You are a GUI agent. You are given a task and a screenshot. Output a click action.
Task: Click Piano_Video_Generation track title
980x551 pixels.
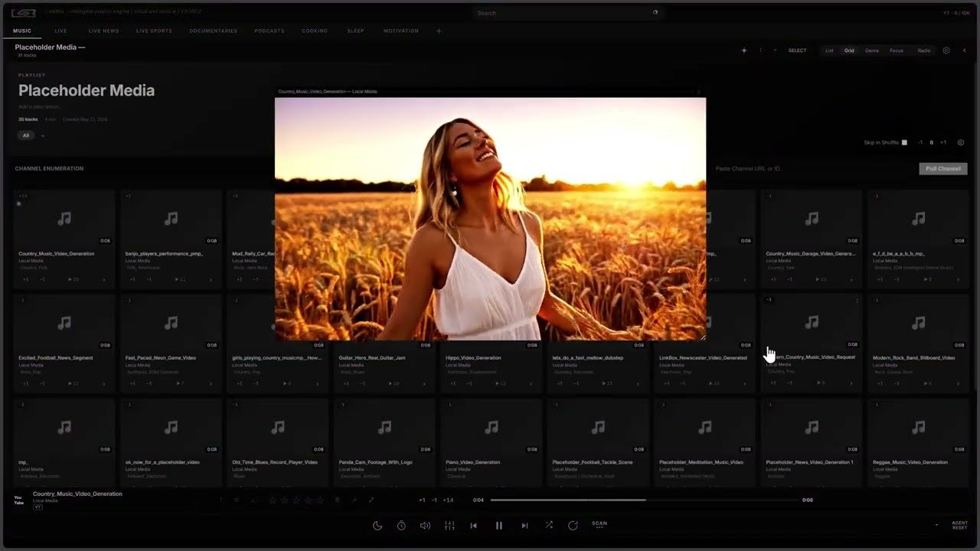coord(472,462)
